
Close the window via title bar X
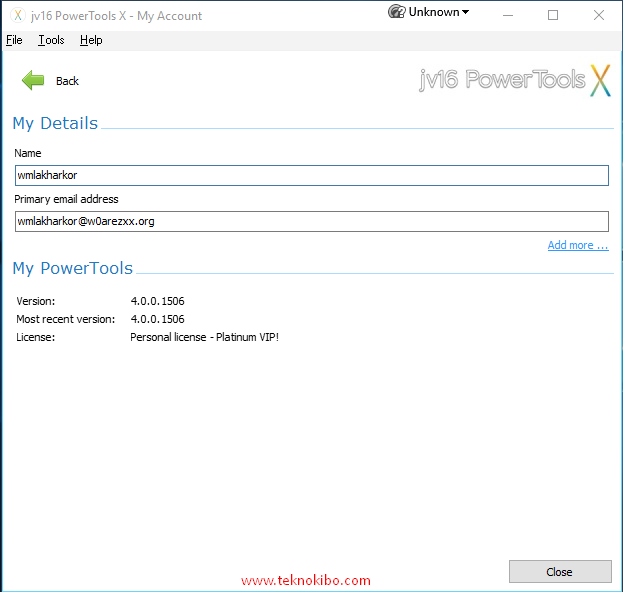(x=598, y=15)
